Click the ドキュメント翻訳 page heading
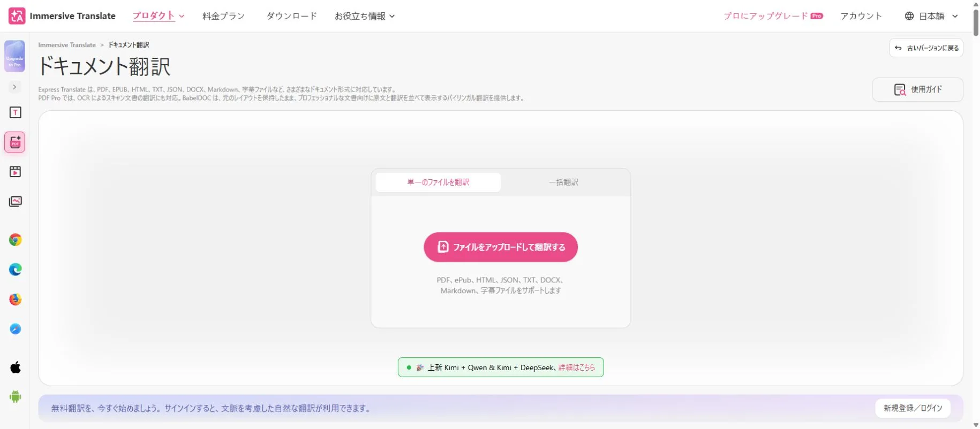 click(104, 67)
